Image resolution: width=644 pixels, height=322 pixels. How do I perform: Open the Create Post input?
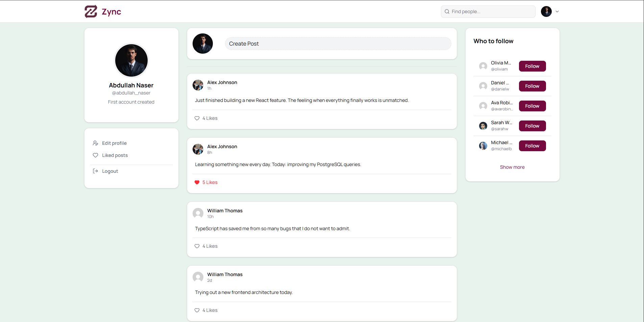pos(338,44)
